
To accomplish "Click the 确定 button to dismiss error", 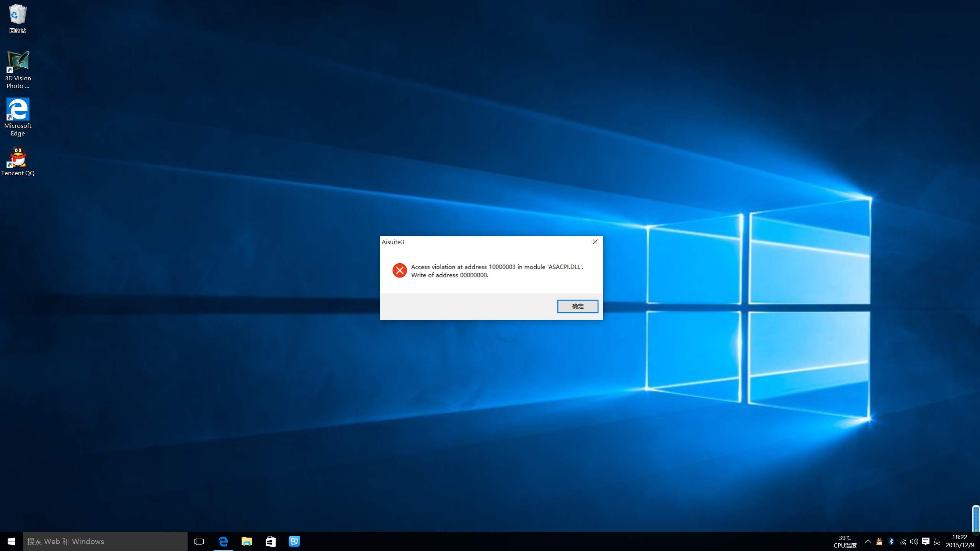I will 577,306.
